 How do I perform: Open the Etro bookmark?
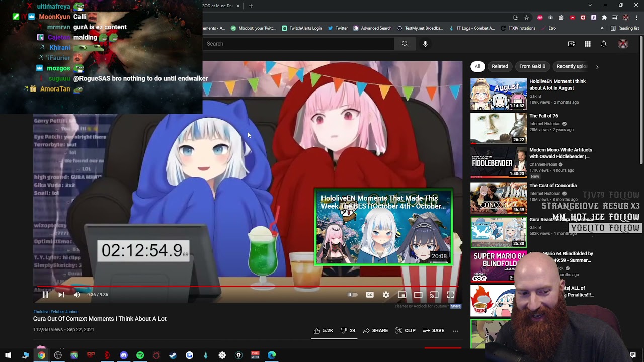click(548, 28)
